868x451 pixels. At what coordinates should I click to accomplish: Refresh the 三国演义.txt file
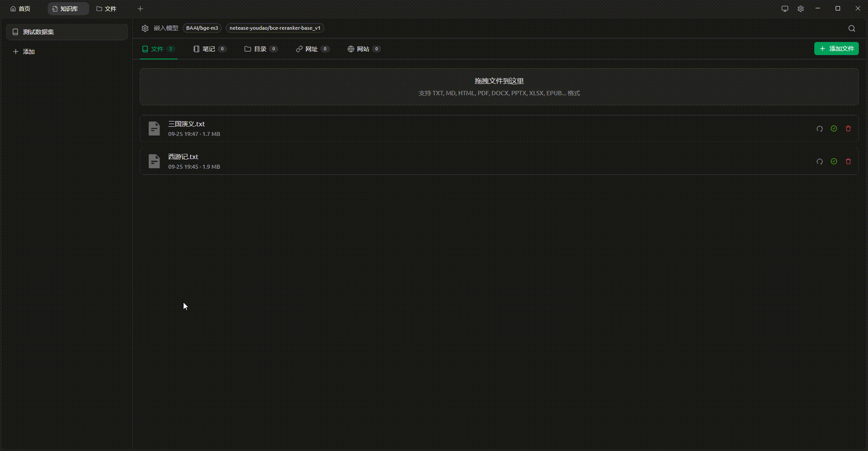819,128
